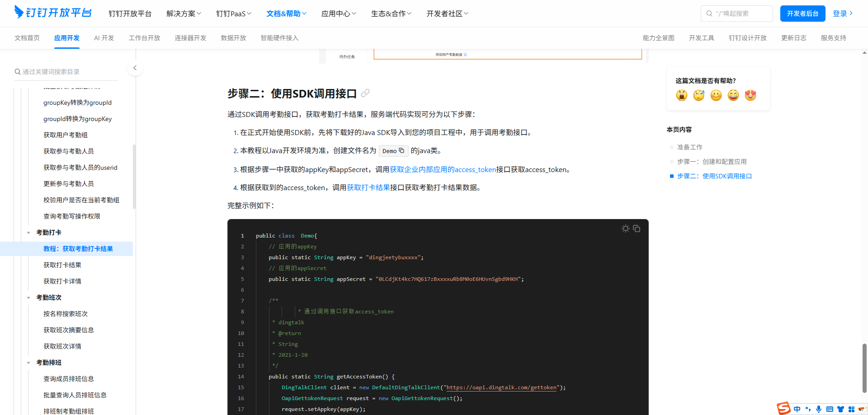Click the DingTalk Open Platform logo
The height and width of the screenshot is (415, 868).
tap(53, 12)
